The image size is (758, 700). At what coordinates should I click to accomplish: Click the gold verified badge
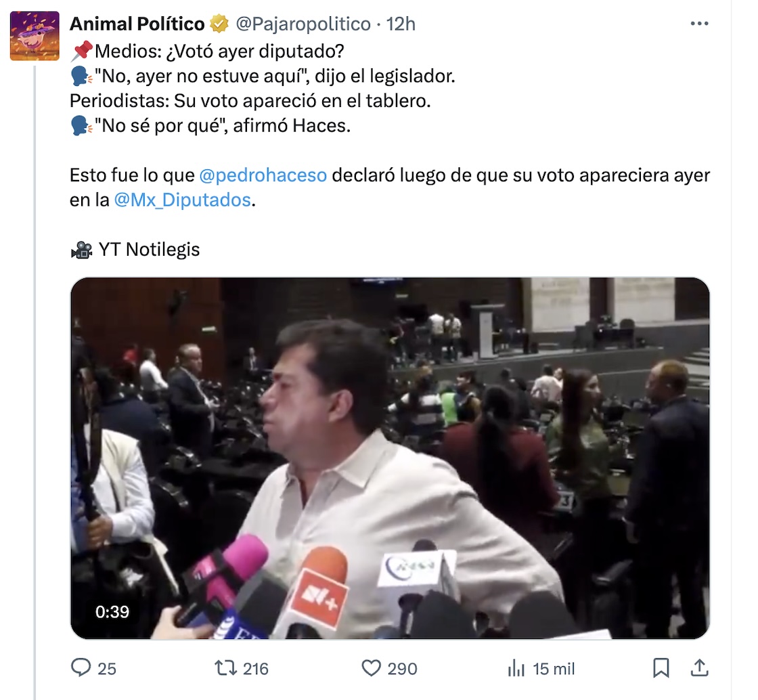click(219, 24)
